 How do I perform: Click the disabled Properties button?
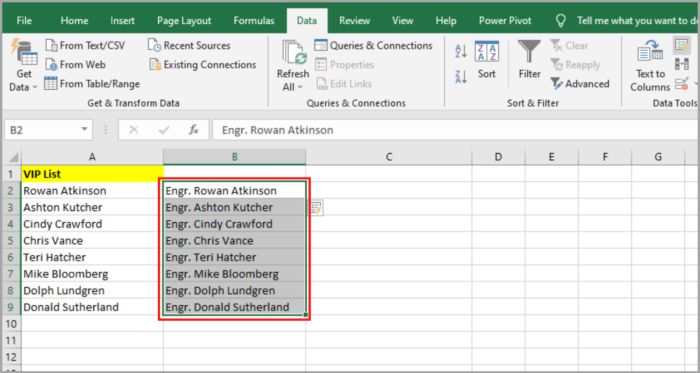click(345, 65)
